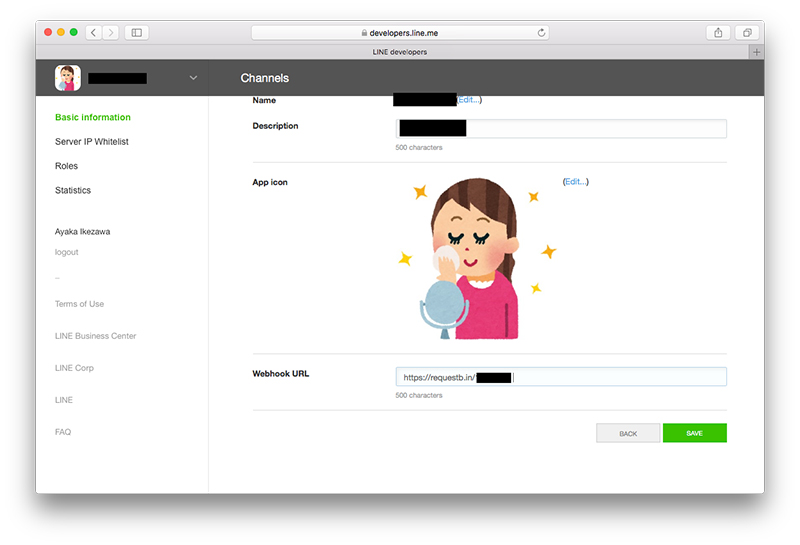Open the Statistics section

73,190
